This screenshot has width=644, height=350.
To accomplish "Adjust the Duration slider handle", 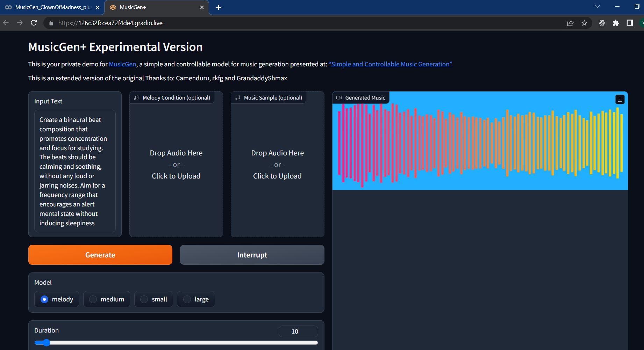I will (46, 343).
